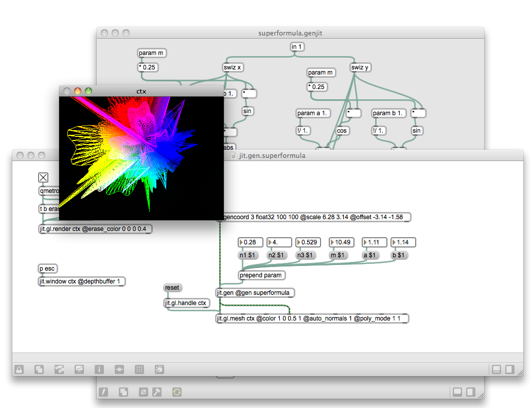Lock the patcher using the padlock icon
Image resolution: width=532 pixels, height=408 pixels.
[x=19, y=369]
